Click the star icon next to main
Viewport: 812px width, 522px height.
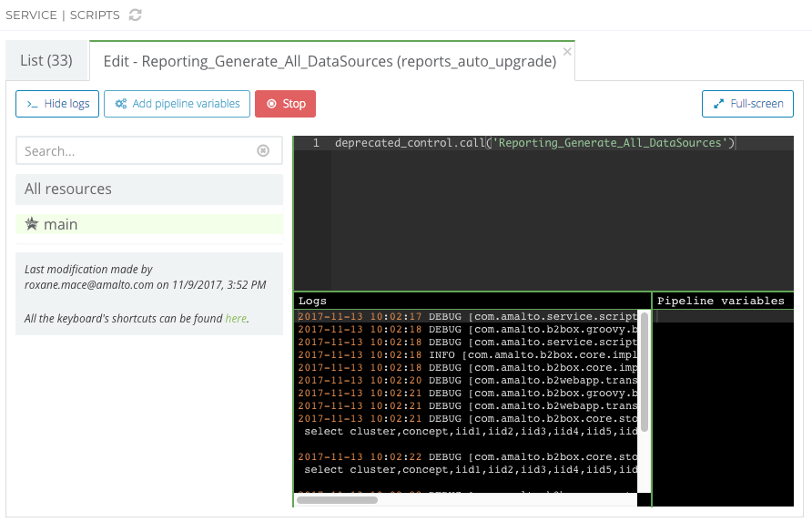31,224
